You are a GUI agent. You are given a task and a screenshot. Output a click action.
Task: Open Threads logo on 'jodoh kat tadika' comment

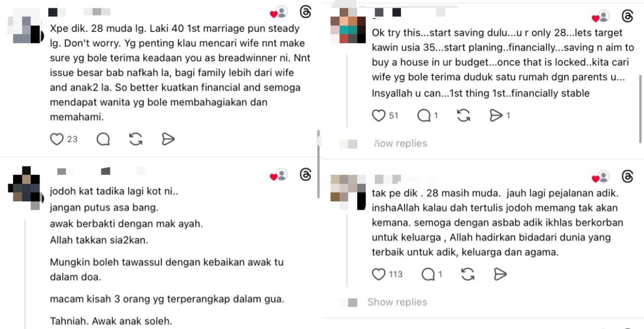[x=306, y=175]
